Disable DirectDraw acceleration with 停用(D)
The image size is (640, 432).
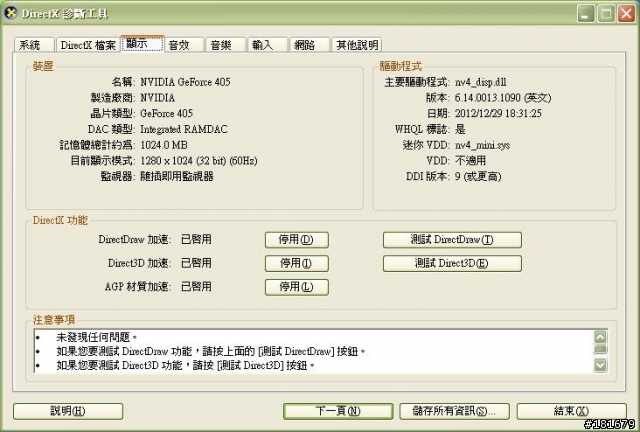tap(297, 240)
